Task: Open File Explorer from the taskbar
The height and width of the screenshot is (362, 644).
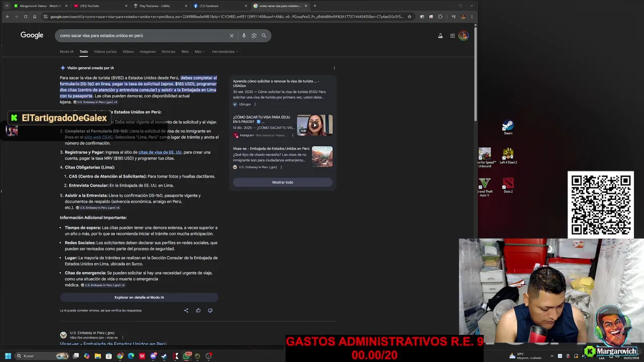Action: tap(98, 356)
